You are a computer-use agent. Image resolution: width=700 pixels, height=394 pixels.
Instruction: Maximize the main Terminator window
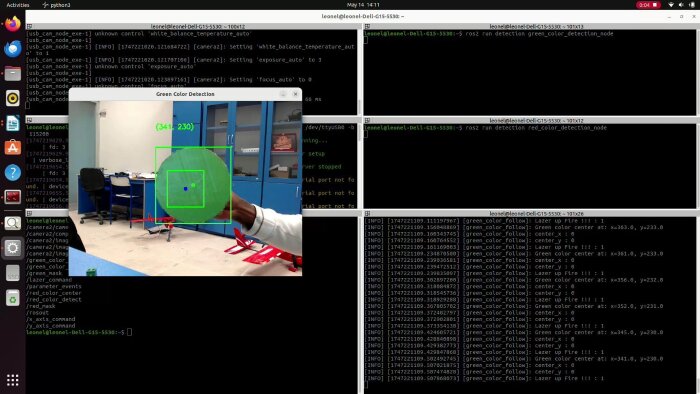tap(681, 17)
